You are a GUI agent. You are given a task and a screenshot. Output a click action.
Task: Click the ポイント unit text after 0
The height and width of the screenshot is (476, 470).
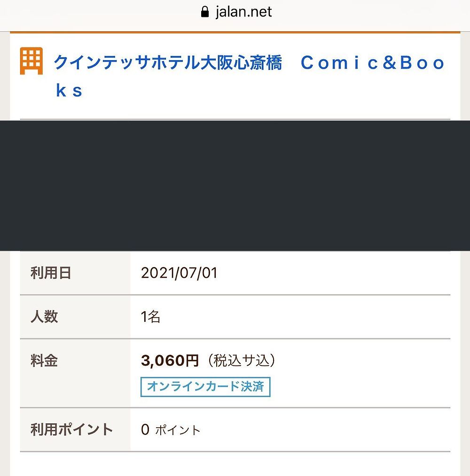click(x=178, y=430)
